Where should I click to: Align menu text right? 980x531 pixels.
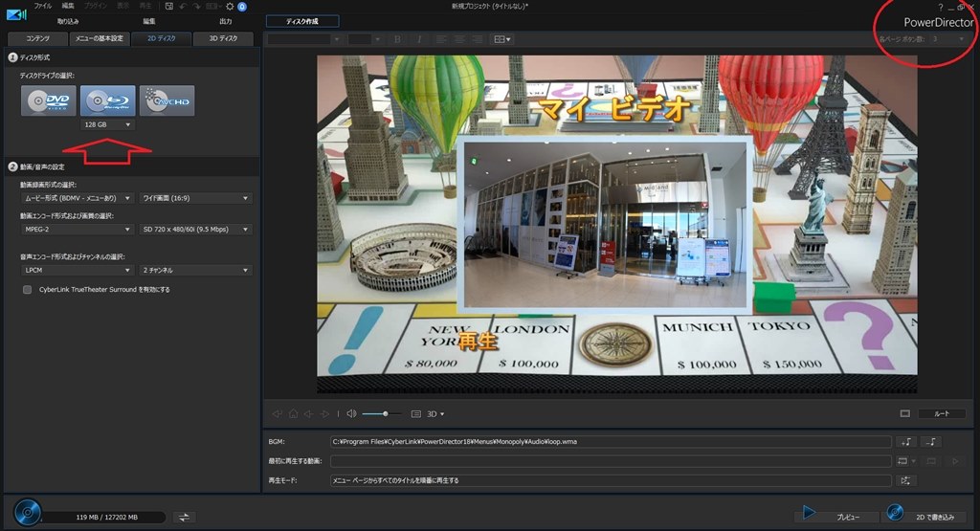point(478,39)
